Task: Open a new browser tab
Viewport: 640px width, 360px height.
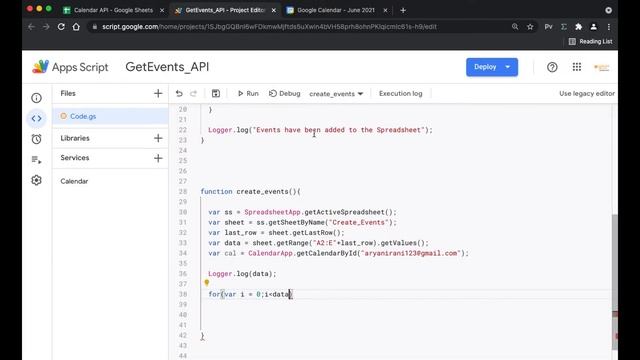Action: tap(403, 10)
